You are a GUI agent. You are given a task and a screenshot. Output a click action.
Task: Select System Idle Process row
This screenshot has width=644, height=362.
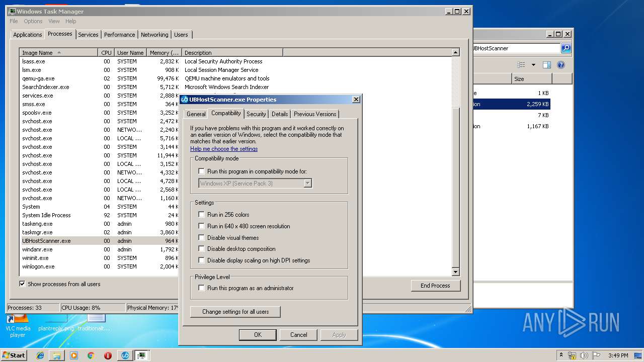tap(100, 215)
